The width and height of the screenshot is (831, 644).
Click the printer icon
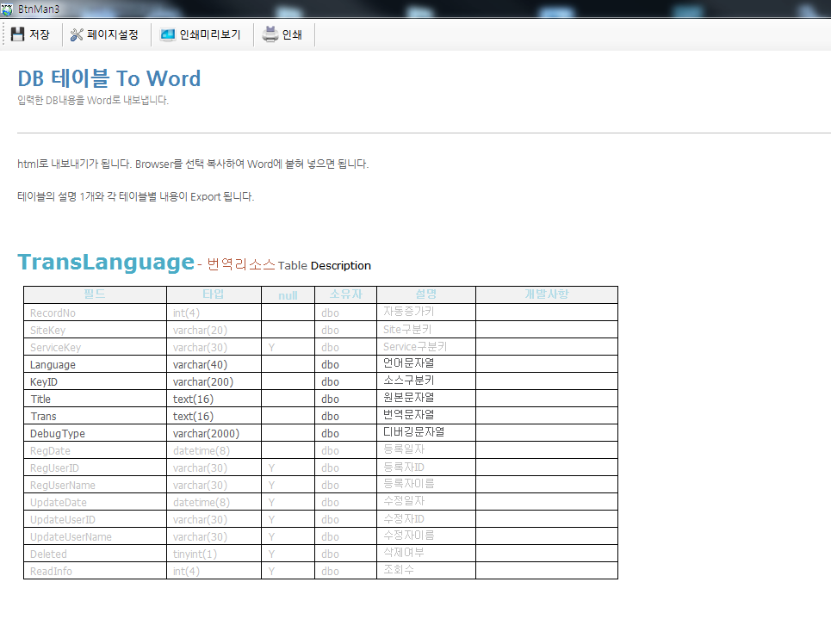tap(270, 34)
